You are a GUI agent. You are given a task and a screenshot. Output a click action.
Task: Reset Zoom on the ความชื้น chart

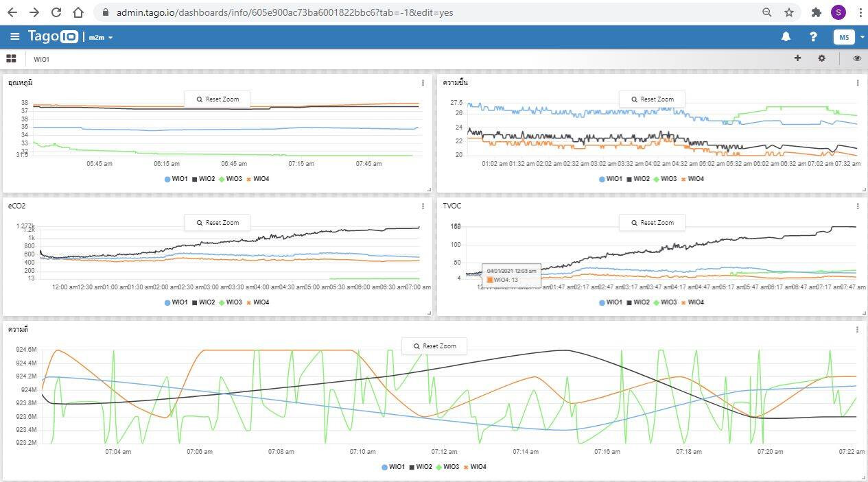[x=652, y=99]
